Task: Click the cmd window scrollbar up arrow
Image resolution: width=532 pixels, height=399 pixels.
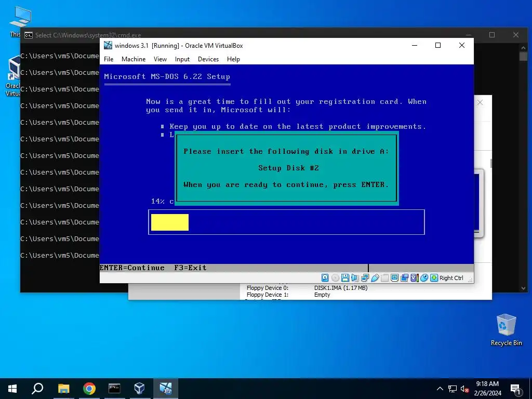Action: point(523,48)
